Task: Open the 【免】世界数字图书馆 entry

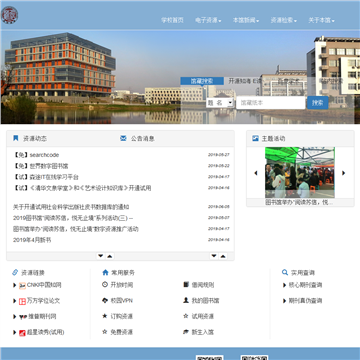Action: tap(41, 166)
